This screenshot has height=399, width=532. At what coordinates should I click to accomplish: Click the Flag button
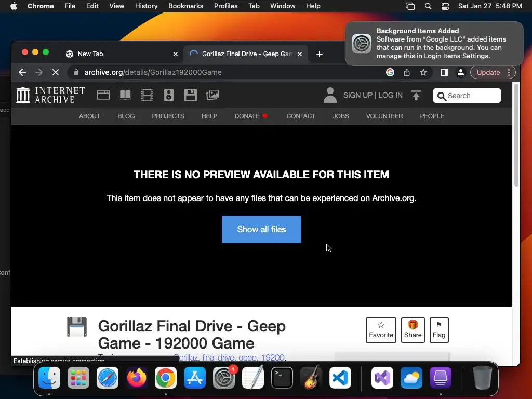pyautogui.click(x=439, y=330)
